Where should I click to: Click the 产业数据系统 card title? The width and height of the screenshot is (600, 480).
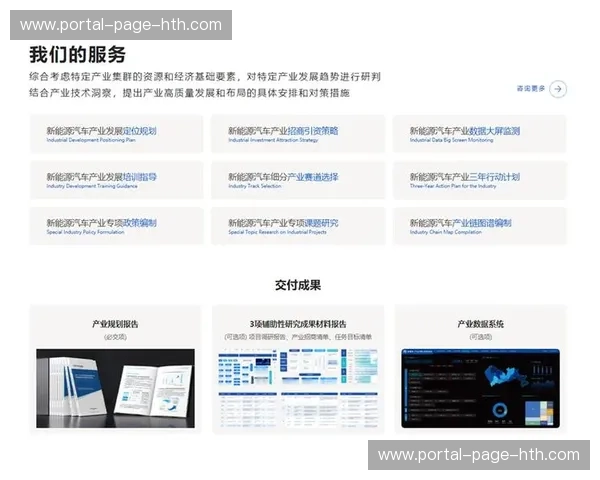click(x=481, y=324)
